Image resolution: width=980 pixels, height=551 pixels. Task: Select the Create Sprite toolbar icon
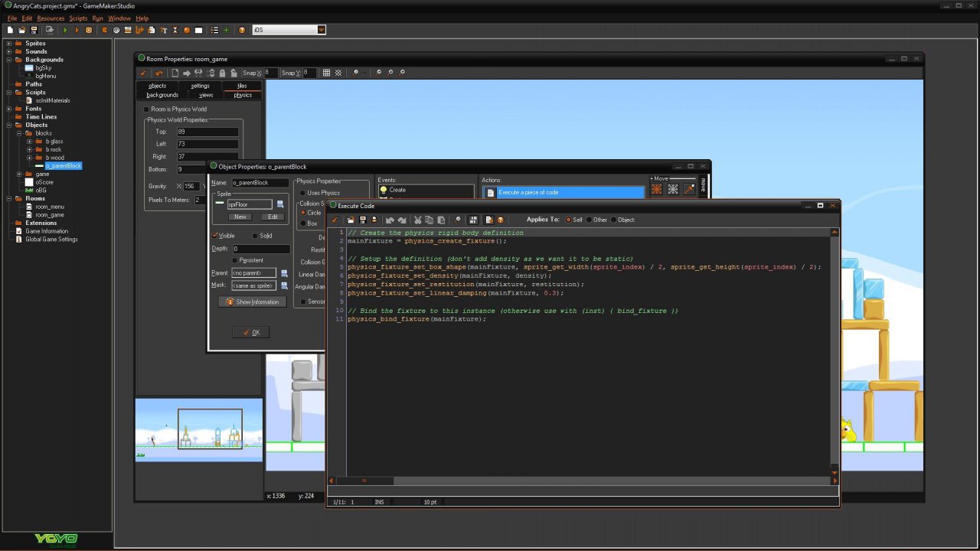click(x=104, y=30)
